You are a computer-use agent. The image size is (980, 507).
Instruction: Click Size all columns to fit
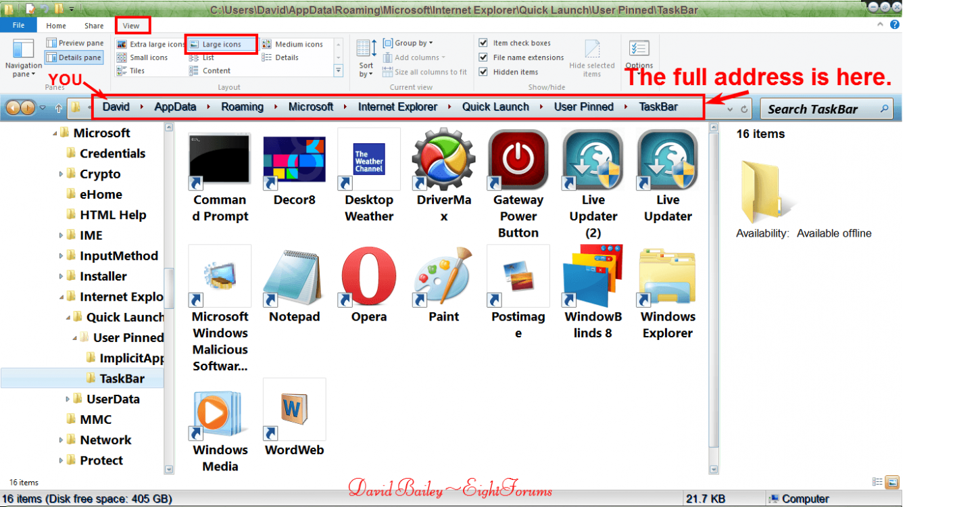click(425, 72)
